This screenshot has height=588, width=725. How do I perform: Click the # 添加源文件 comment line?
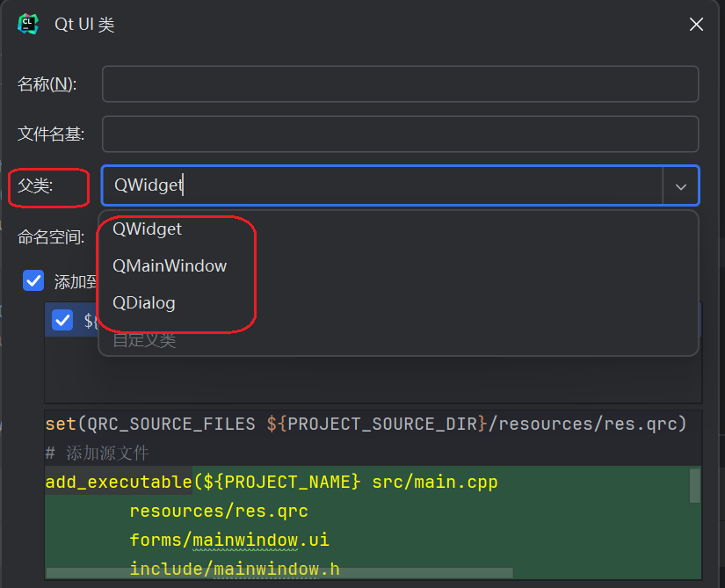[x=97, y=453]
